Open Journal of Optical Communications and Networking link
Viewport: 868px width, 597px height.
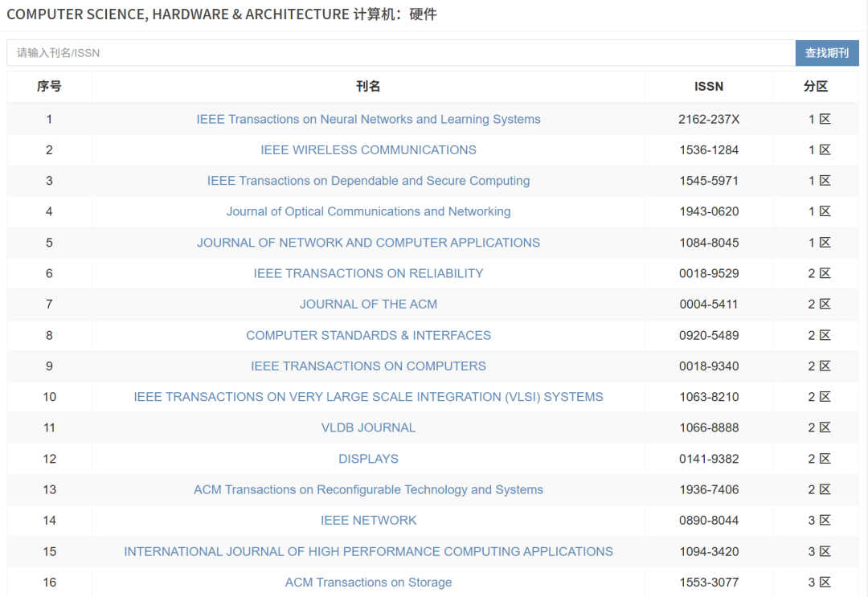pyautogui.click(x=368, y=211)
